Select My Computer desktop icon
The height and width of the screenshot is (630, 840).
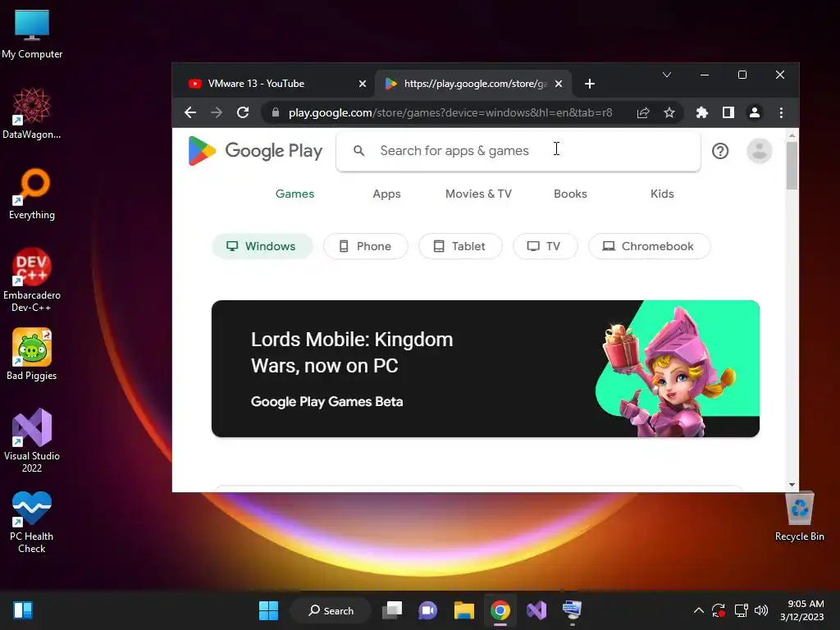point(32,34)
